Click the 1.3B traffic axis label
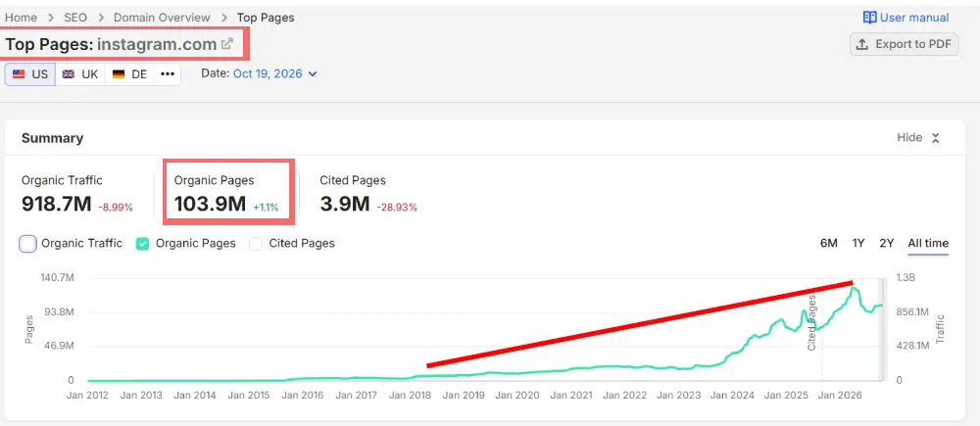980x426 pixels. click(906, 277)
